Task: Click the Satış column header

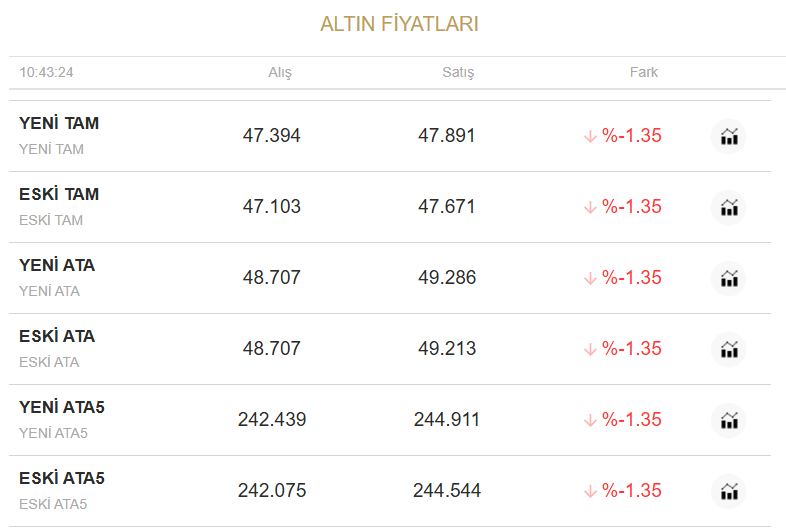Action: pos(458,73)
